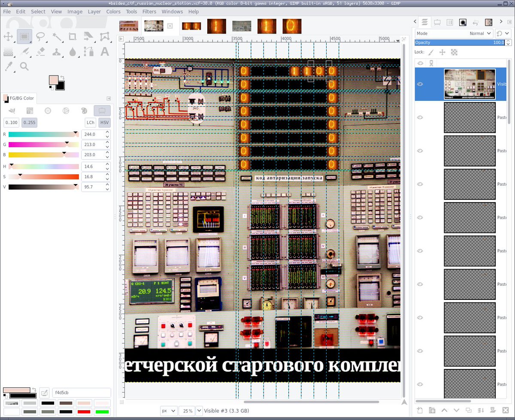Screen dimensions: 515x420
Task: Enable the 0..100 scale range
Action: [x=12, y=122]
